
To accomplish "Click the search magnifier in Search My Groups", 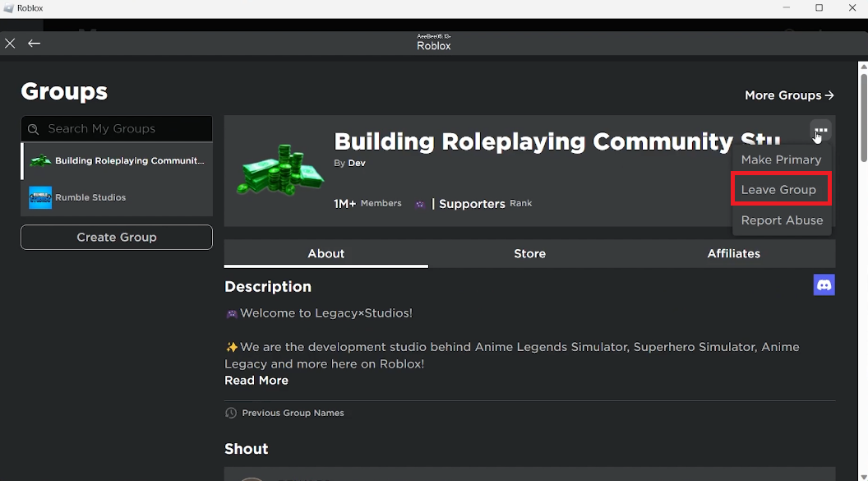I will click(x=34, y=128).
